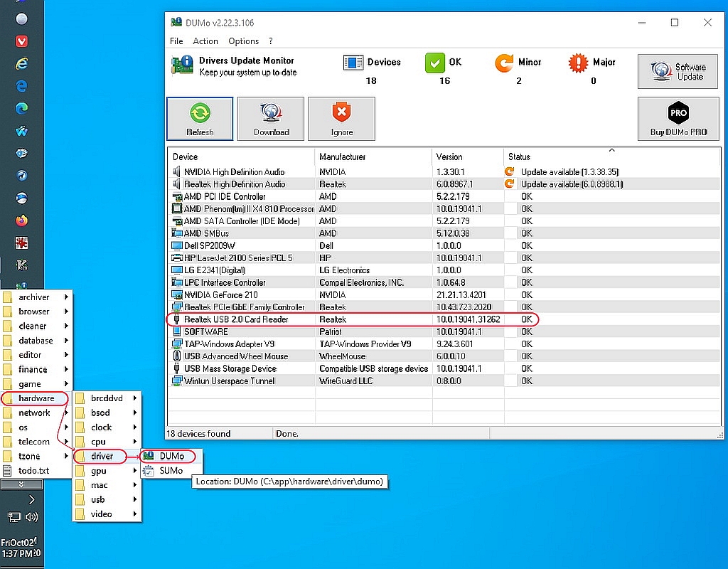Select AMD SATA Controller (IDE Mode) row
728x569 pixels.
(x=444, y=221)
